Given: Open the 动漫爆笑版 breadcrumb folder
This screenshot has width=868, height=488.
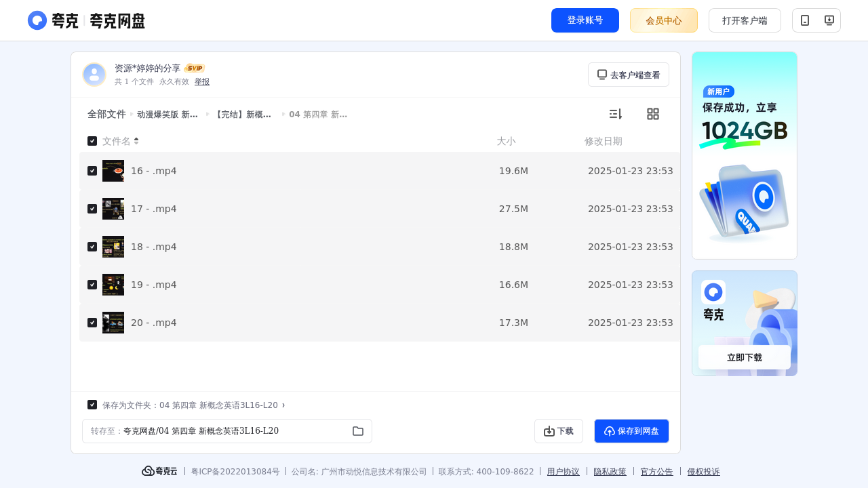Looking at the screenshot, I should (x=167, y=115).
